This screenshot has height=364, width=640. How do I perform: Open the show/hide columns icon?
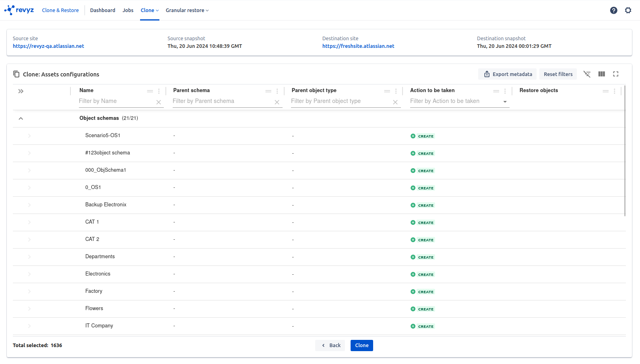click(601, 74)
